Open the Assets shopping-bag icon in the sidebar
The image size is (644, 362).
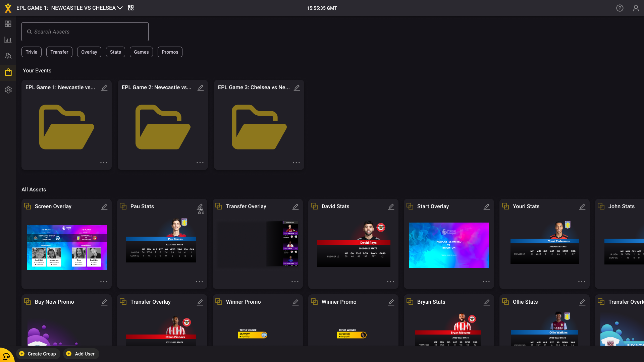pos(8,72)
